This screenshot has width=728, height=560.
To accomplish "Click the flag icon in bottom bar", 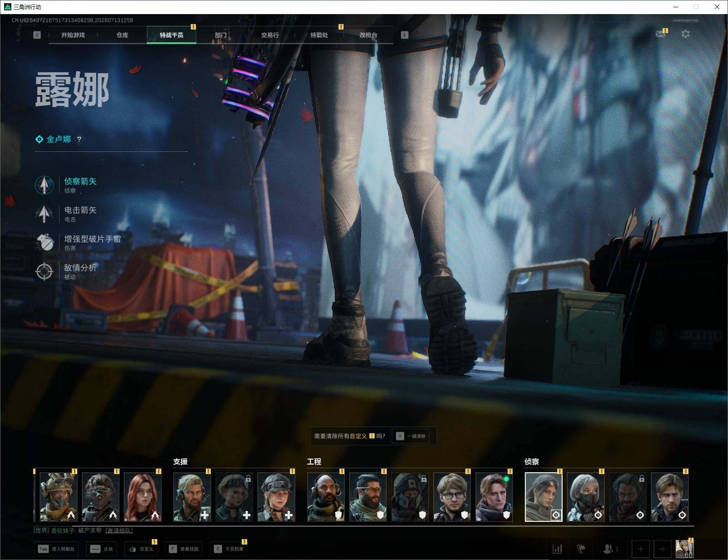I will (581, 549).
